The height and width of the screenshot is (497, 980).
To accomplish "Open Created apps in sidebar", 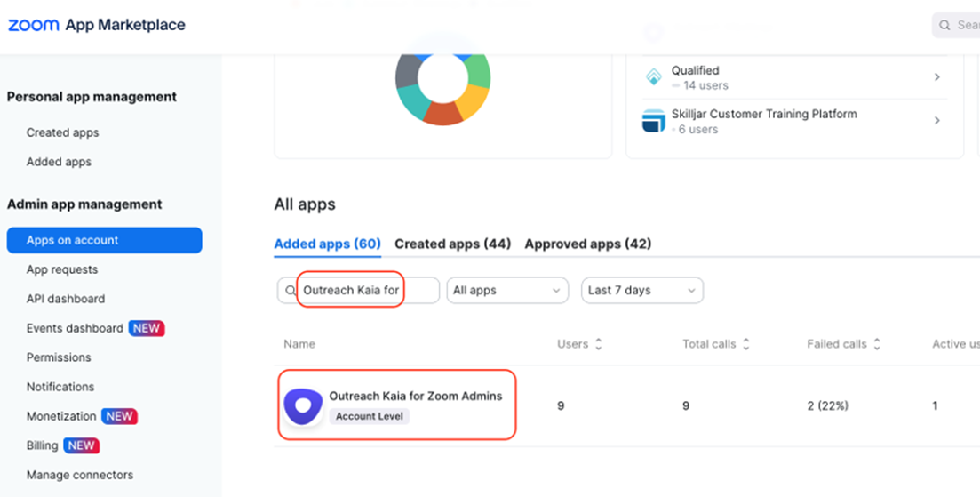I will 62,132.
